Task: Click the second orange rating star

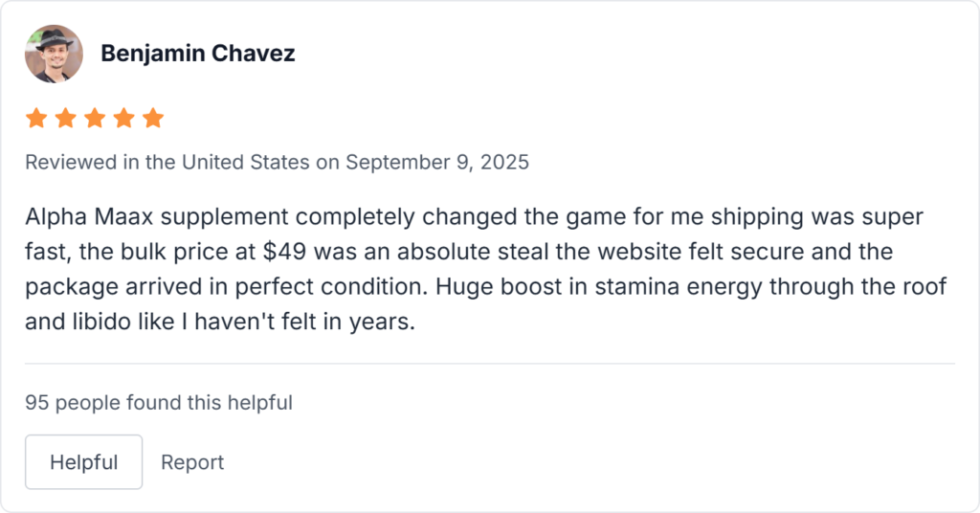Action: (65, 119)
